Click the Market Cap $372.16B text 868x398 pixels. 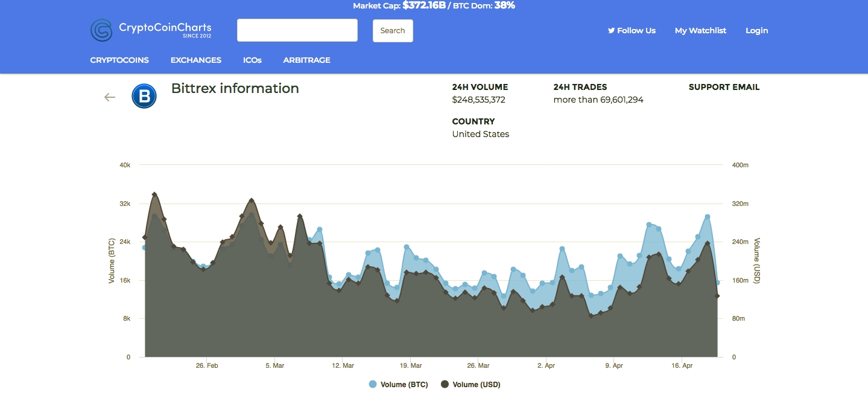(x=399, y=5)
